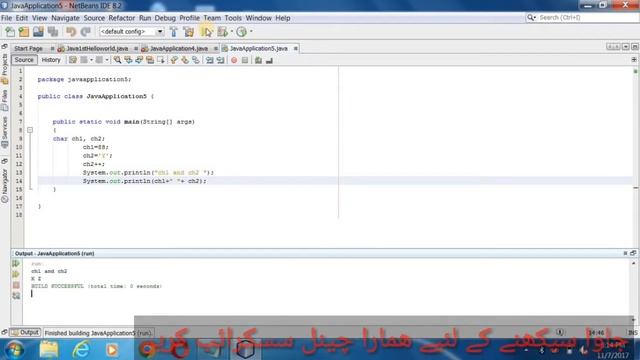
Task: Close the JavaApplication5.java tab
Action: pyautogui.click(x=296, y=48)
